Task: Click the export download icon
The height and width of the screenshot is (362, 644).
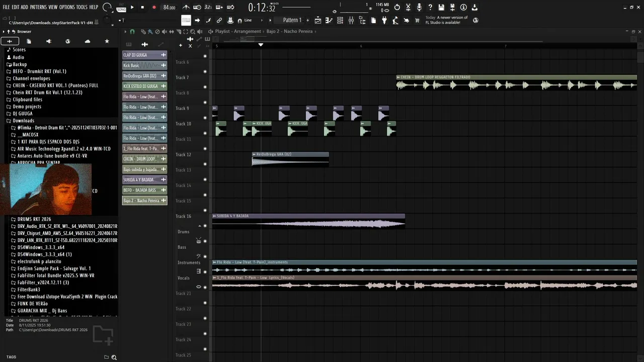Action: point(474,7)
